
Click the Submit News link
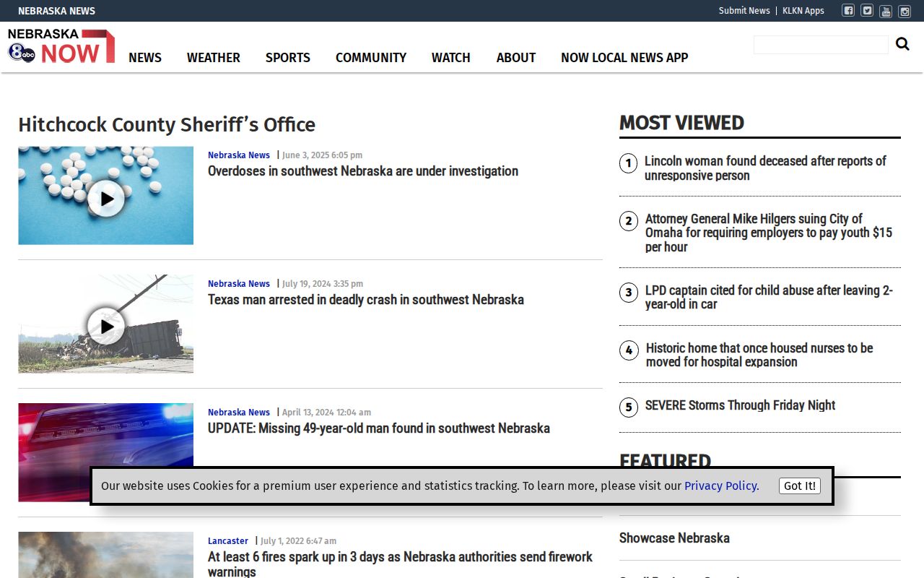tap(744, 11)
